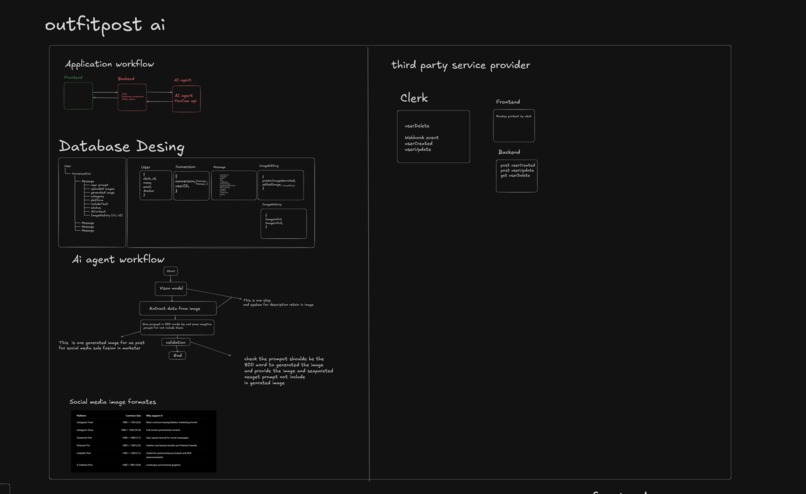Select the Message table box in database design

point(234,185)
